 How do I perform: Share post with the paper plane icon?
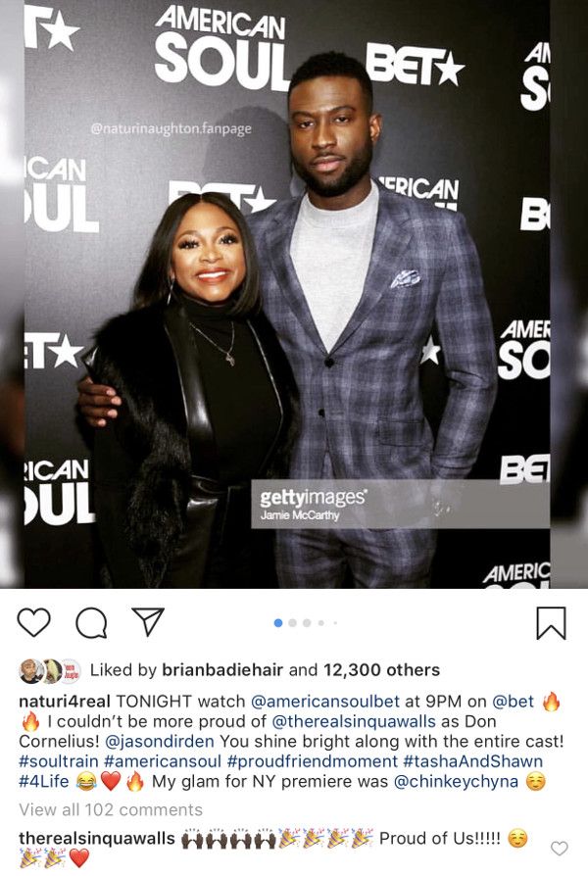pos(148,620)
